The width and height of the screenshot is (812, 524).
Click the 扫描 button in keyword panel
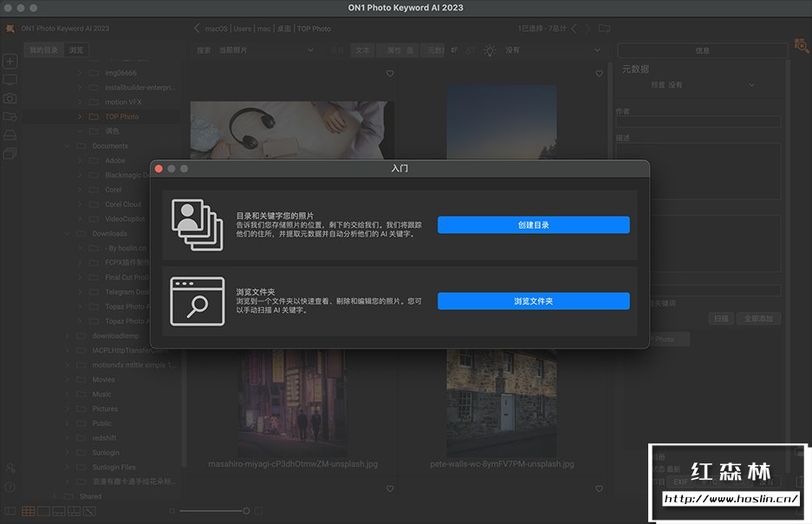coord(721,319)
